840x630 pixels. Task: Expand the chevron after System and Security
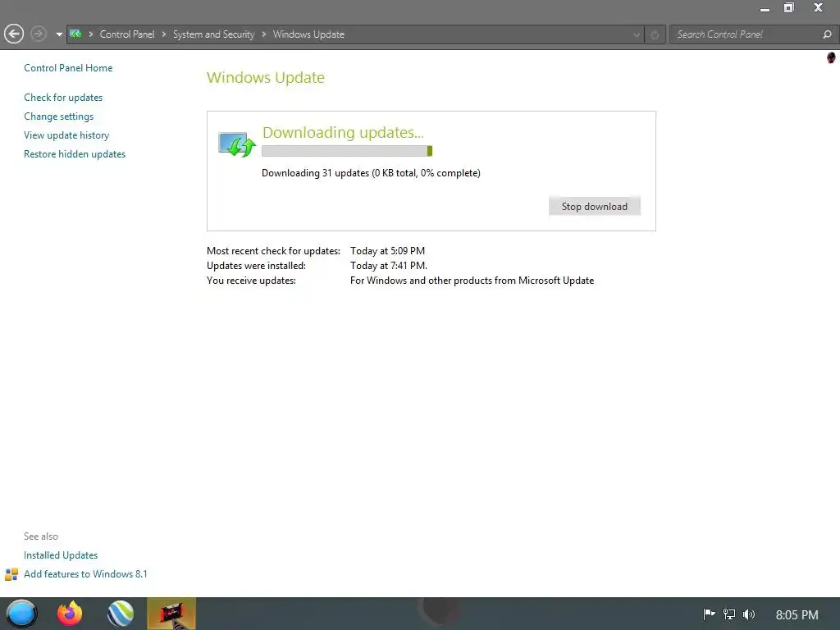[264, 34]
